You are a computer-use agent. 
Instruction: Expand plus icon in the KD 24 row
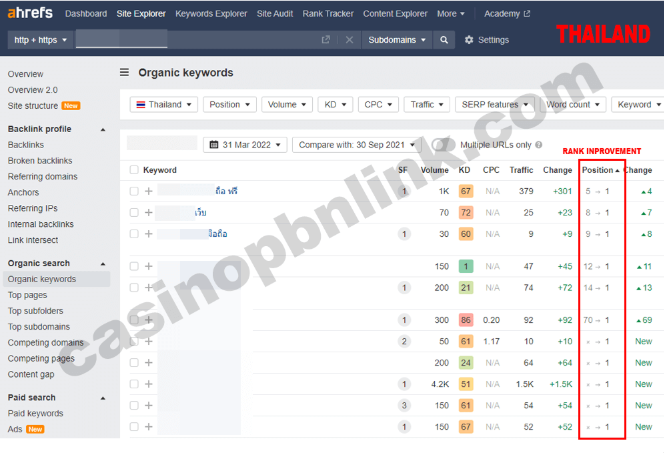click(x=149, y=363)
